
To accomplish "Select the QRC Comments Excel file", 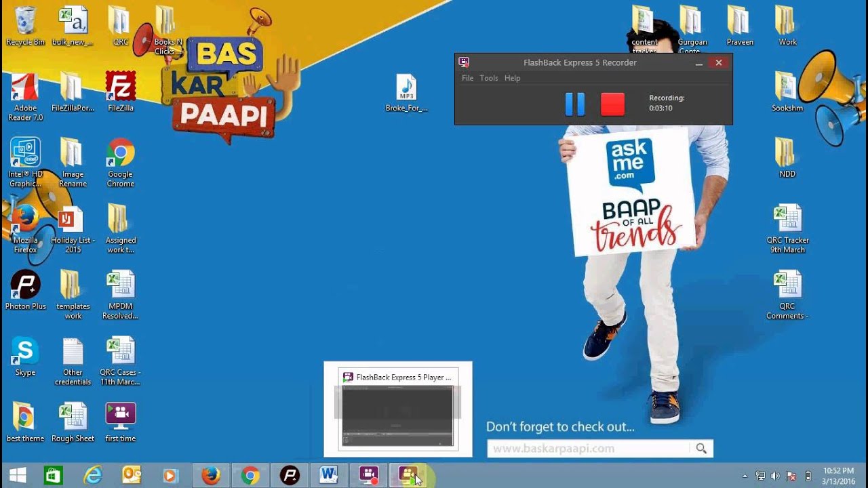I will pos(787,295).
